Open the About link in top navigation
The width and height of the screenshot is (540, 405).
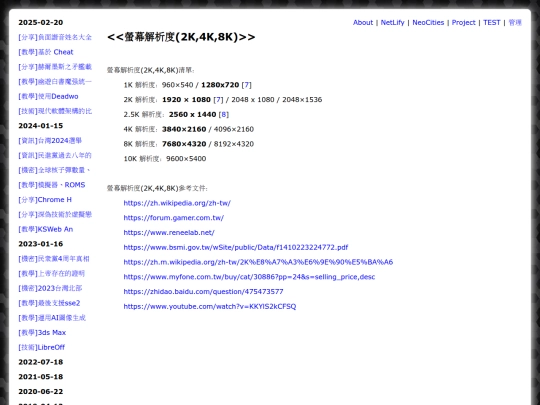(363, 22)
